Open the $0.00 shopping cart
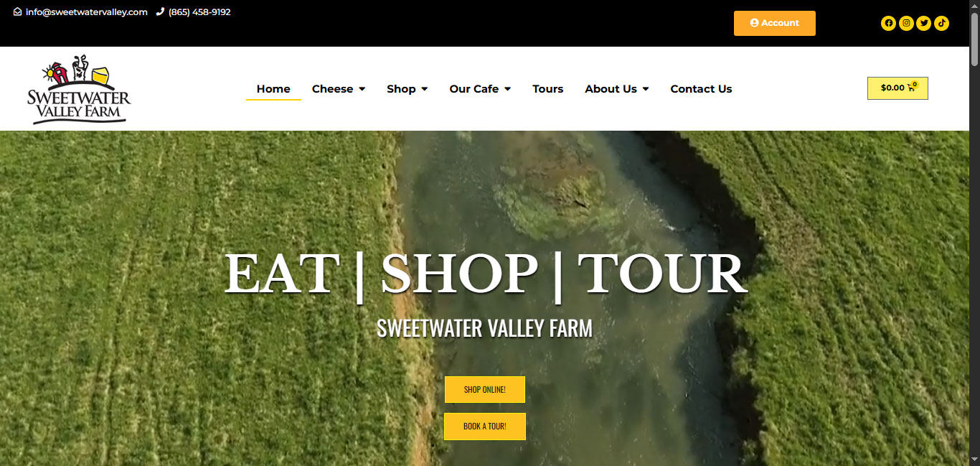The width and height of the screenshot is (980, 466). [x=897, y=88]
